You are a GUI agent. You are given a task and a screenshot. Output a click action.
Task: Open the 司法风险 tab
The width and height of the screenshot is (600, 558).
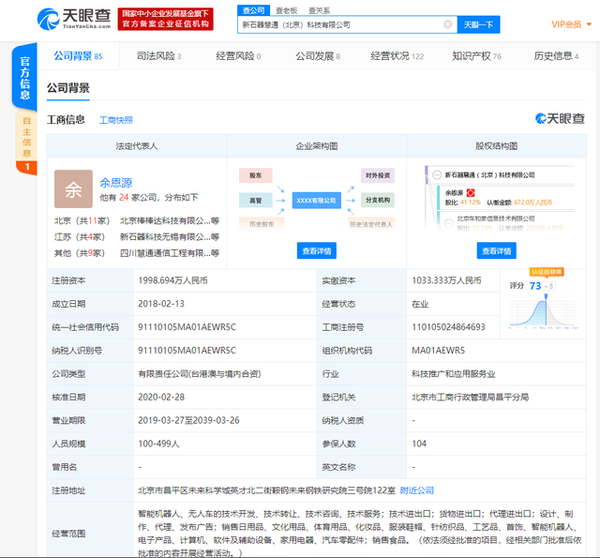(159, 56)
